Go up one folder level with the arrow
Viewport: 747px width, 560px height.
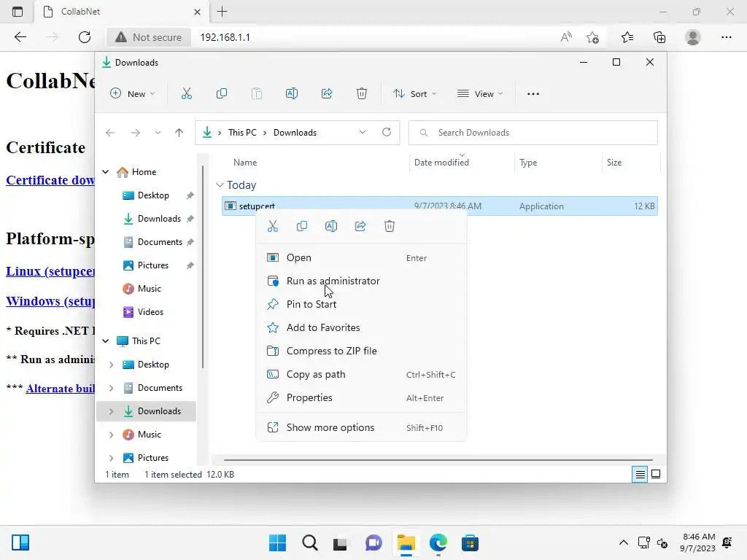coord(179,133)
